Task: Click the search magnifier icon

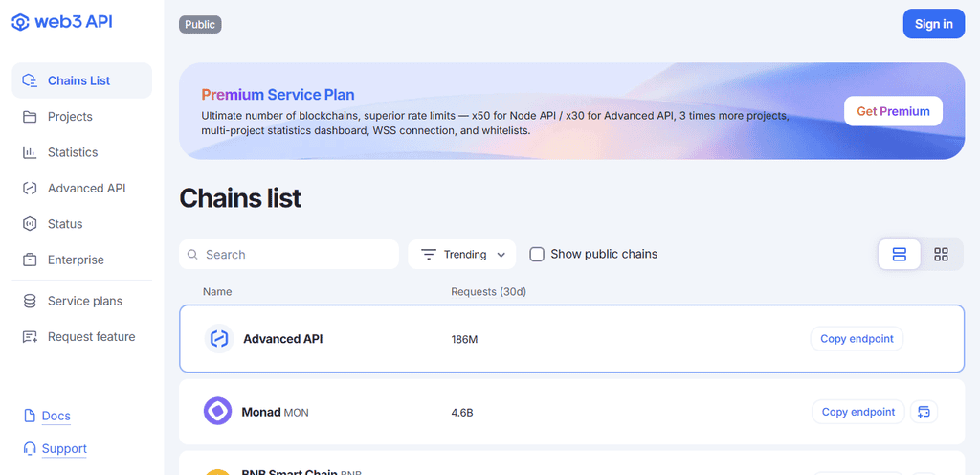Action: pyautogui.click(x=193, y=255)
